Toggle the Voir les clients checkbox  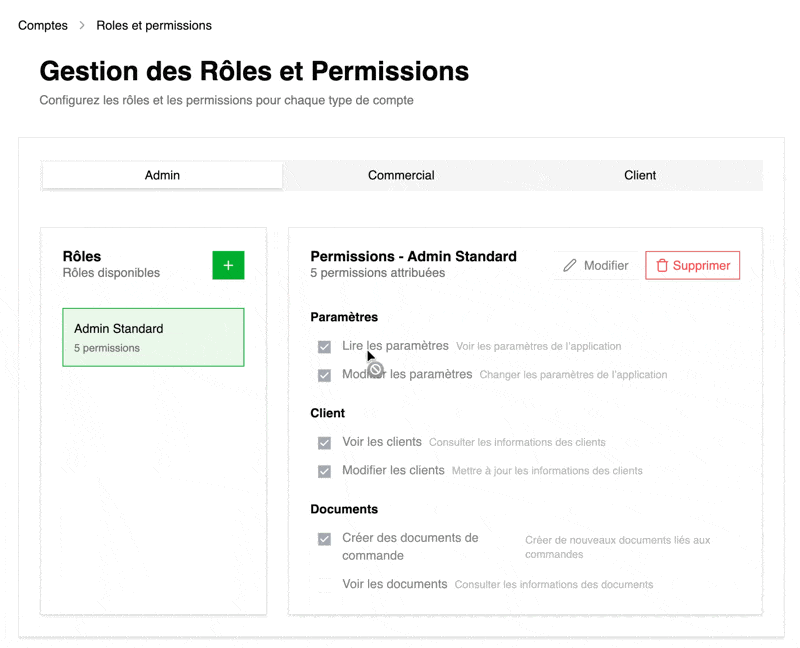click(x=324, y=443)
